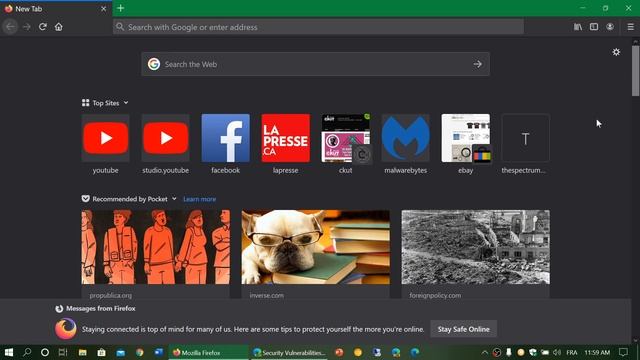Open the Windows Start menu
Screen dimensions: 640x360
[9, 352]
